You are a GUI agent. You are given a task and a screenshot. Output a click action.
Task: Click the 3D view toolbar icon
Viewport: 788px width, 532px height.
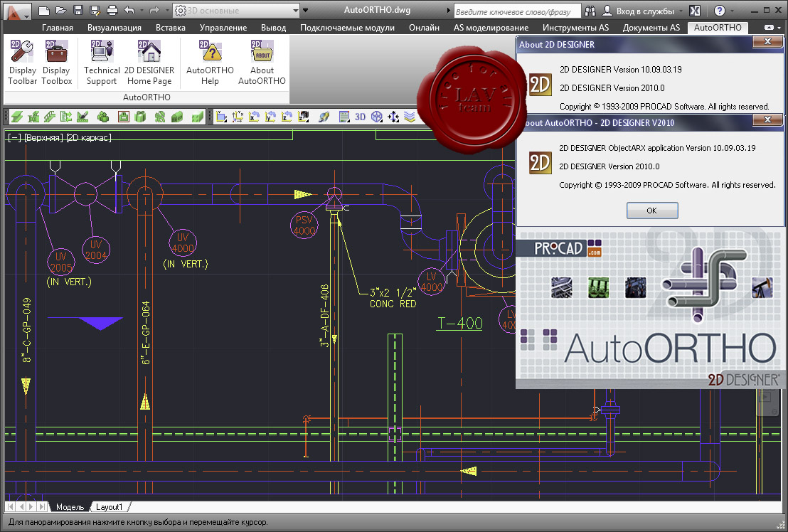[x=360, y=117]
